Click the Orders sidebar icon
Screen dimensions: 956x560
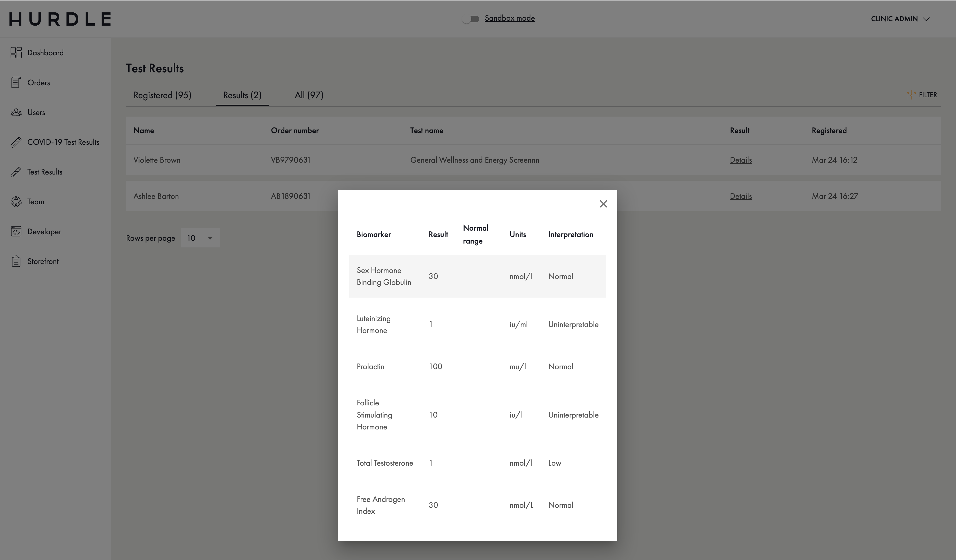coord(16,83)
